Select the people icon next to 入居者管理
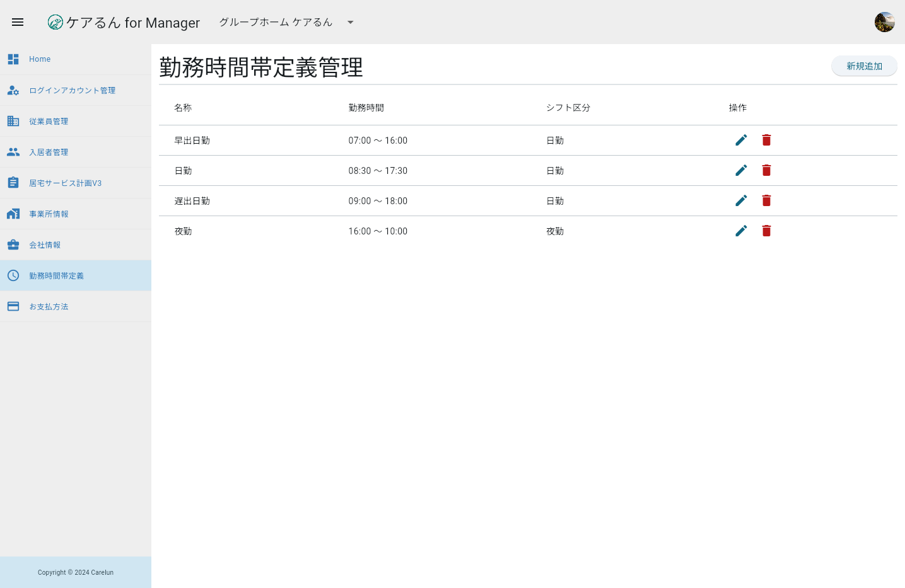Viewport: 905px width, 588px height. [13, 152]
